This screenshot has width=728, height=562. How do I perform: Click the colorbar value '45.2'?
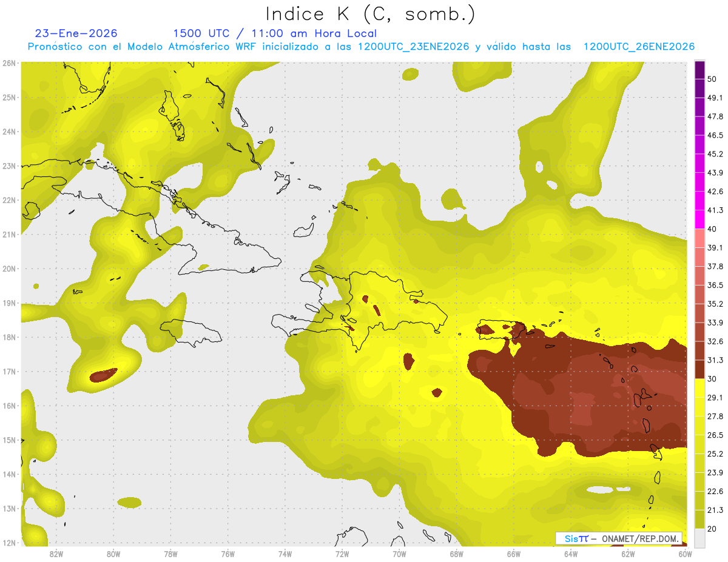715,154
